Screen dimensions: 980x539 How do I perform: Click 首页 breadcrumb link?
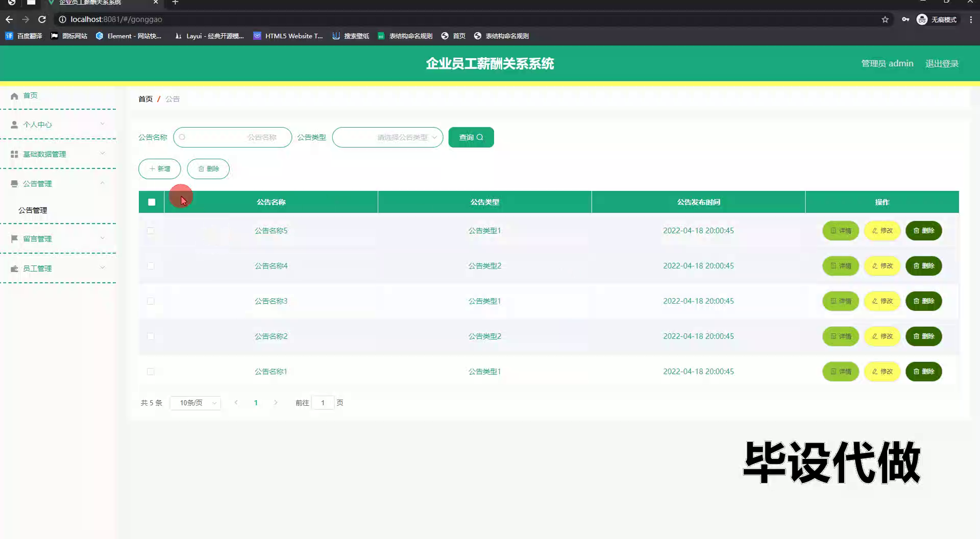tap(145, 99)
